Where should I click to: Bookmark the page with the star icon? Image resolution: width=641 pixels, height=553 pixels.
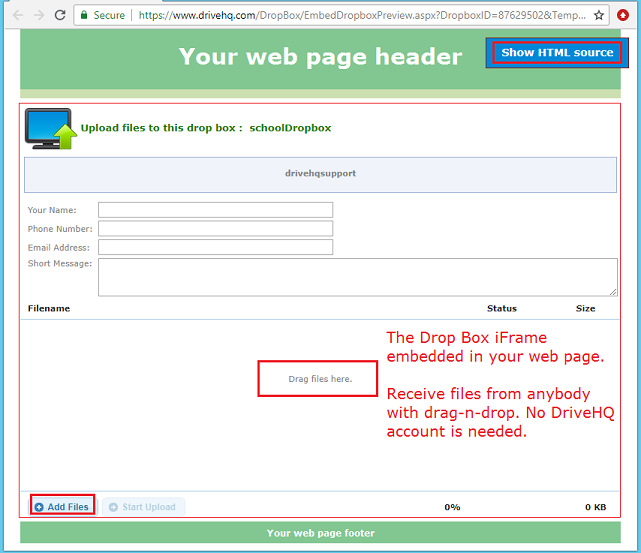[x=599, y=15]
